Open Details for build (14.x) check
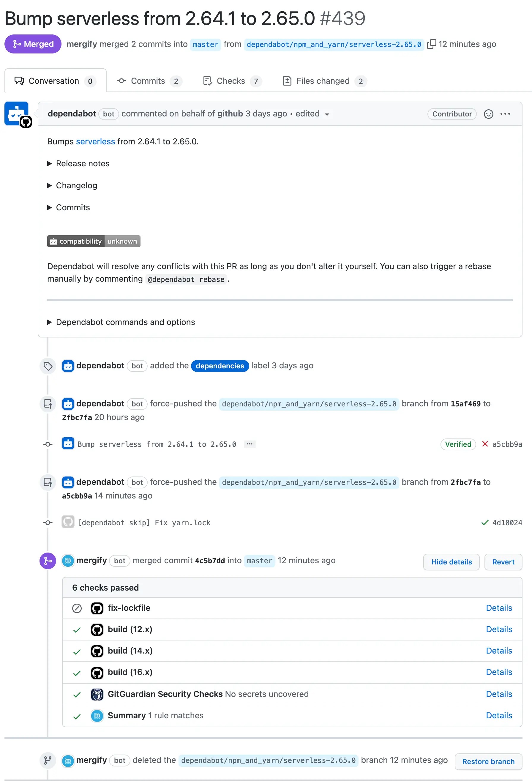Viewport: 532px width, 781px height. click(x=499, y=651)
